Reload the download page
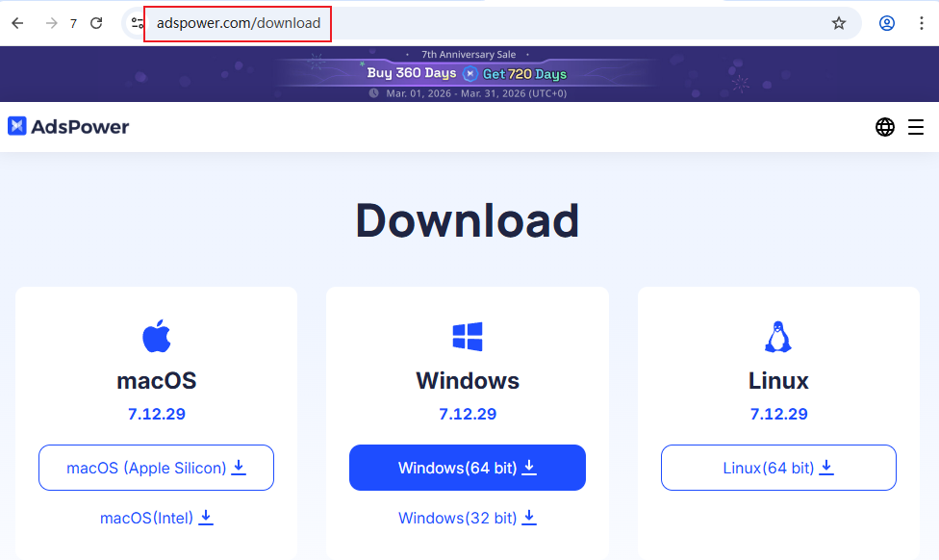939x560 pixels. 96,23
